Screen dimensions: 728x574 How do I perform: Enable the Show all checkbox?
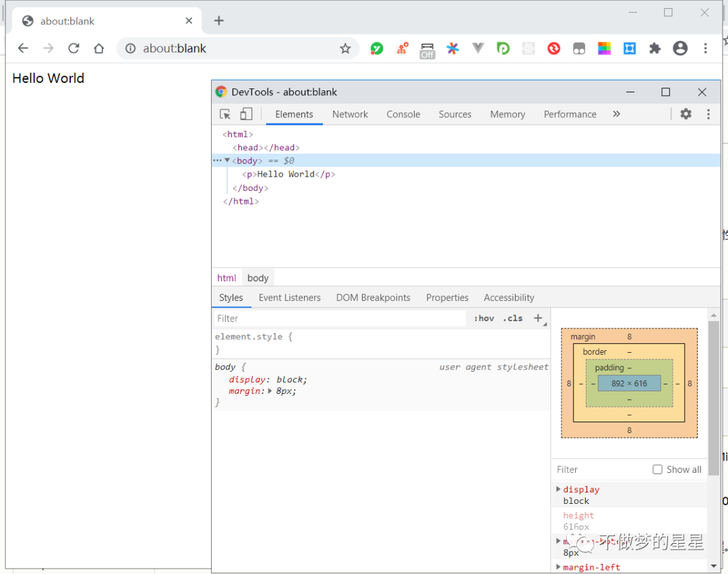[657, 469]
